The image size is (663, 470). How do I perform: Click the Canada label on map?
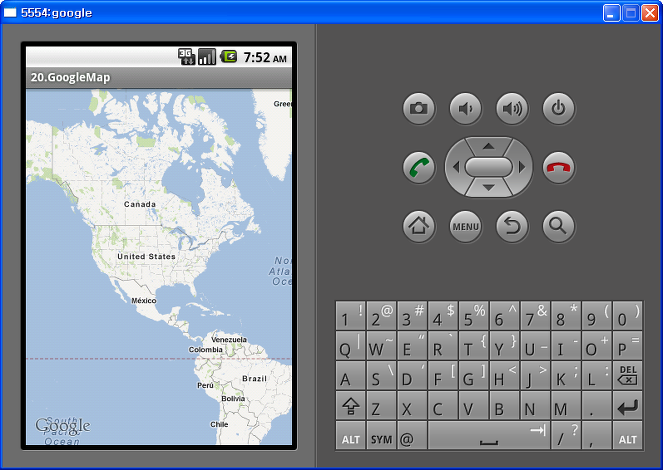140,204
